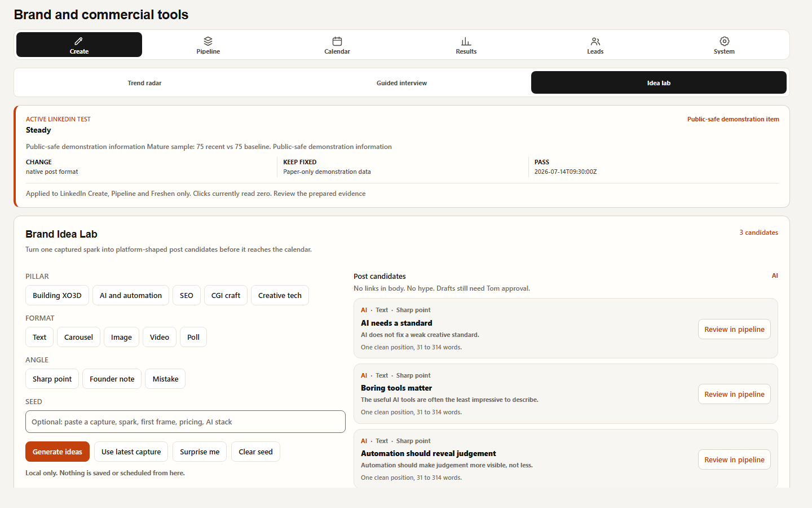Click the Generate ideas button

58,452
